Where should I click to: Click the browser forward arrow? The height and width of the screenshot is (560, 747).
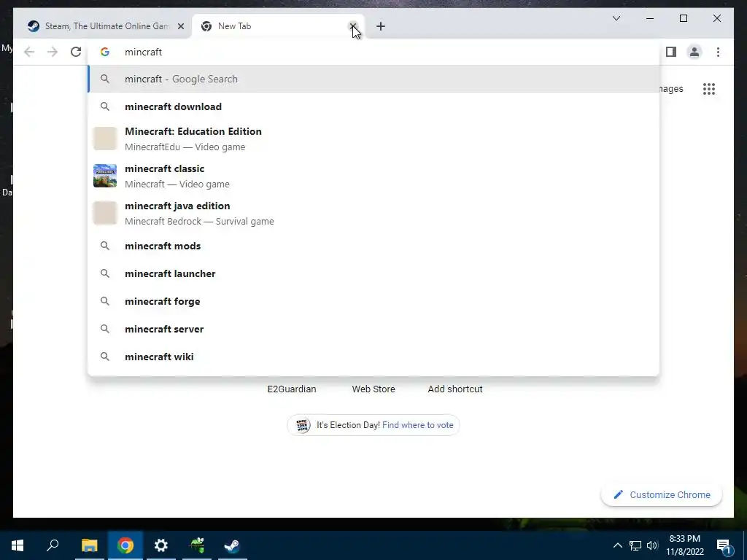(53, 52)
